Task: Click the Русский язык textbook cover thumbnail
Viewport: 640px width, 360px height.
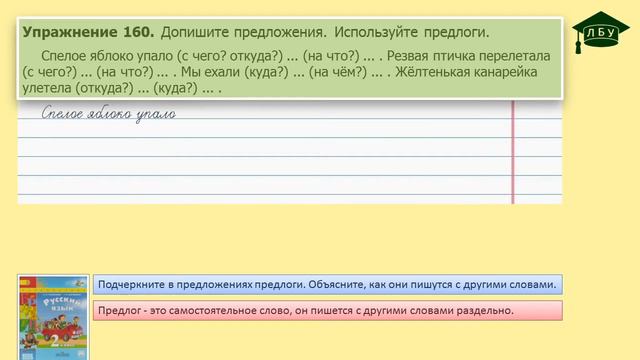Action: [x=53, y=317]
